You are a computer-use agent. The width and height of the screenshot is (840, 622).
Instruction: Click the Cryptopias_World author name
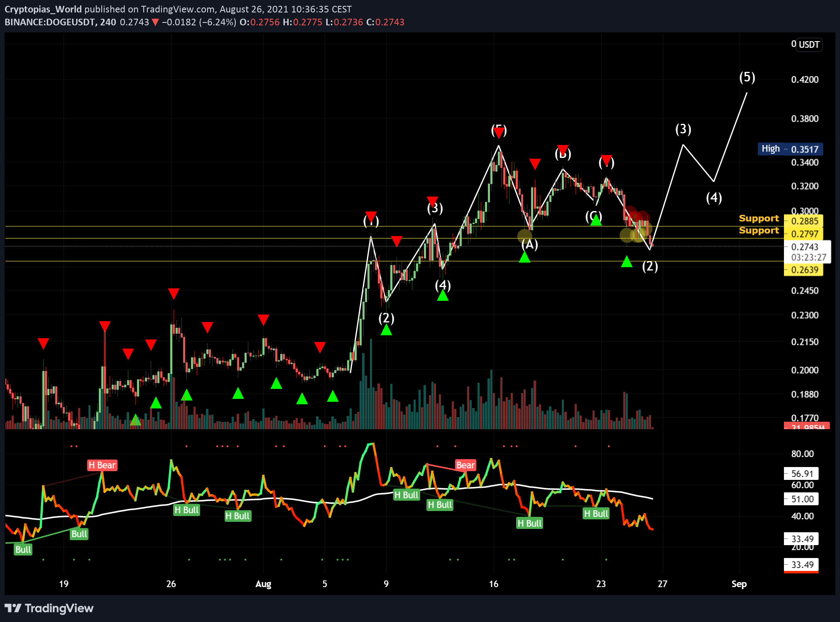[43, 9]
